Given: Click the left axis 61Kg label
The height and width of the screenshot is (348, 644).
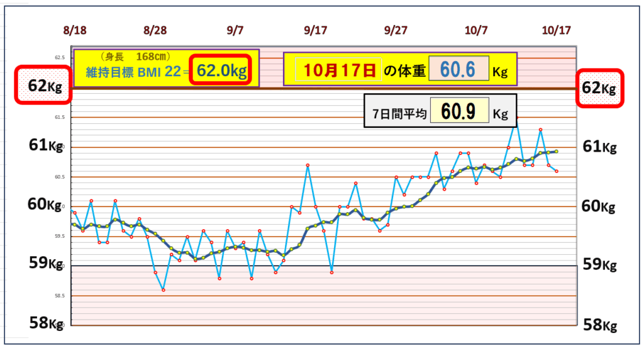Looking at the screenshot, I should [x=46, y=145].
